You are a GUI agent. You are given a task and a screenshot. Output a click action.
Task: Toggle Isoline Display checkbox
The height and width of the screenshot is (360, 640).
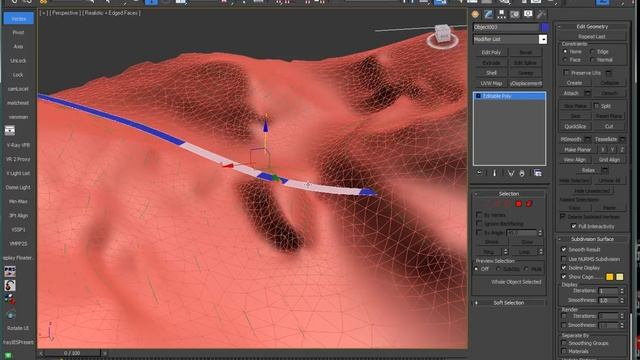(564, 268)
